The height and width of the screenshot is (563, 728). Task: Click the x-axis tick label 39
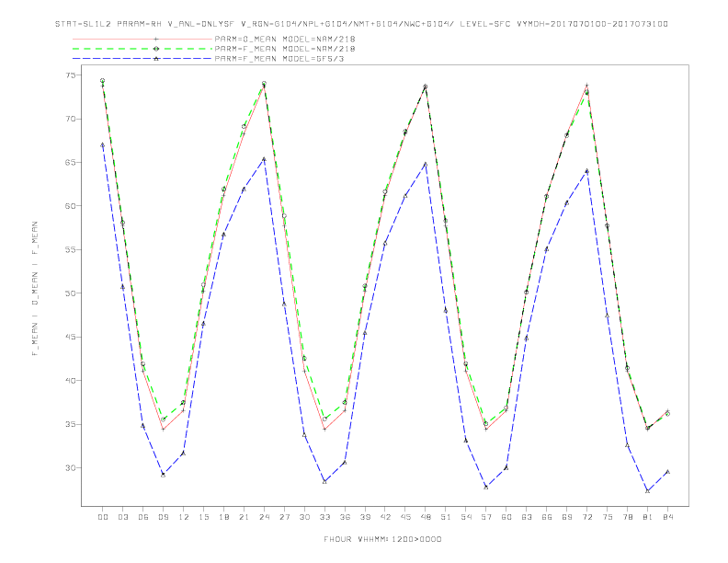click(x=365, y=517)
